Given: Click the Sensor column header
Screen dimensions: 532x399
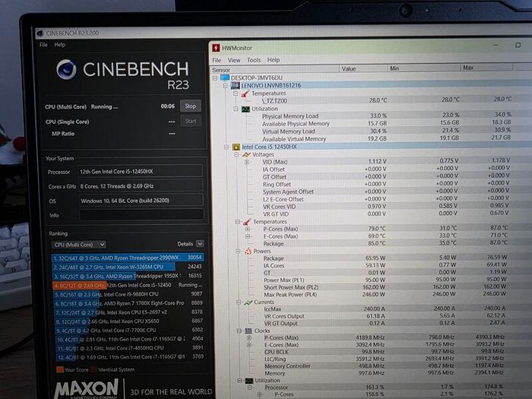Looking at the screenshot, I should coord(275,70).
